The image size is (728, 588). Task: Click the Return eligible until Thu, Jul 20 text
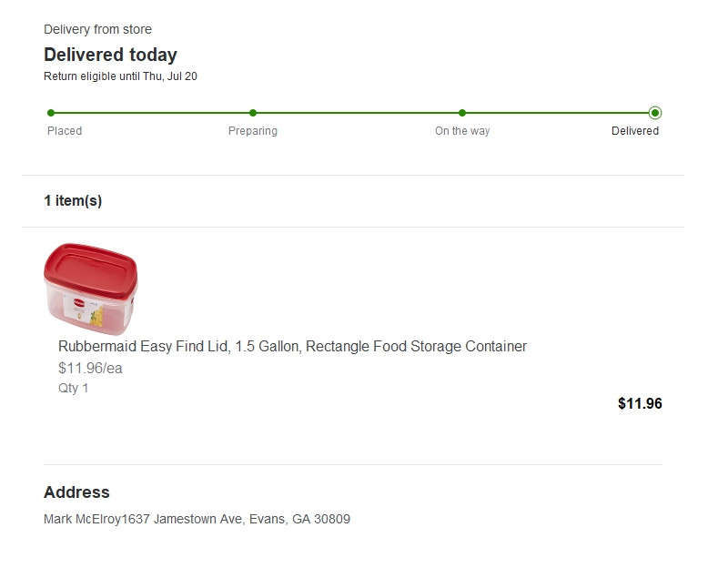pos(120,76)
